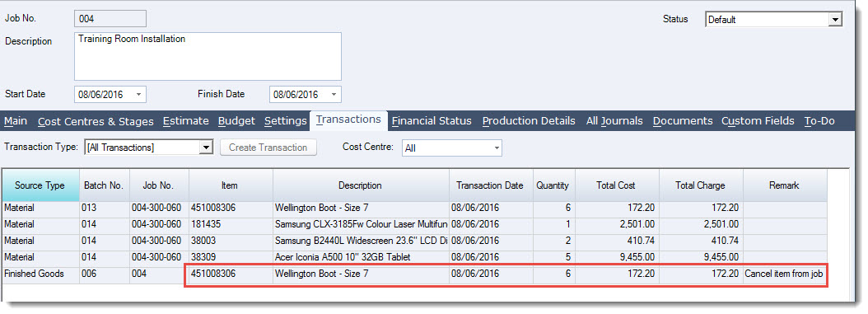Viewport: 868px width, 314px height.
Task: Open the Production Details tab
Action: click(x=529, y=120)
